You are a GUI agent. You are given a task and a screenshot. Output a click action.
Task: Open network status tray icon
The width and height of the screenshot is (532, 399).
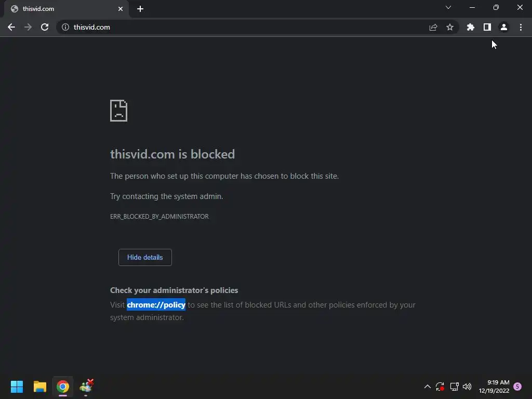pos(454,387)
